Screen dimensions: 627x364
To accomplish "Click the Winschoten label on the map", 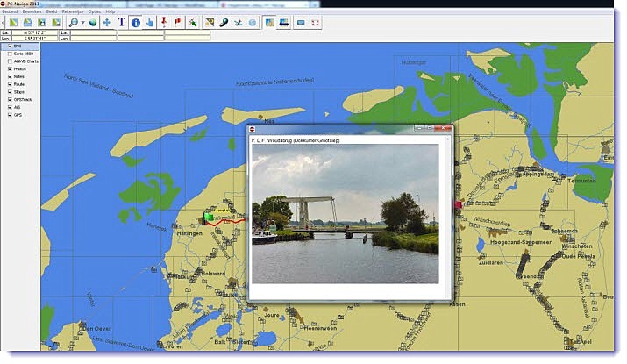I will pos(577,246).
